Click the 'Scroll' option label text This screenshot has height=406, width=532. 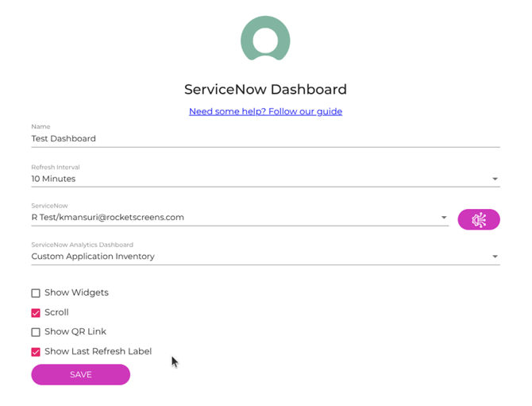click(x=56, y=312)
